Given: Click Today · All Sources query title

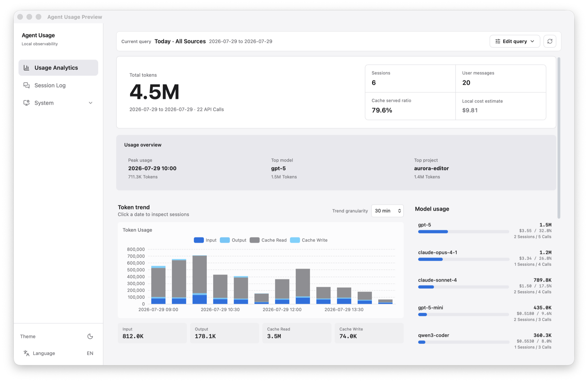Looking at the screenshot, I should [180, 41].
